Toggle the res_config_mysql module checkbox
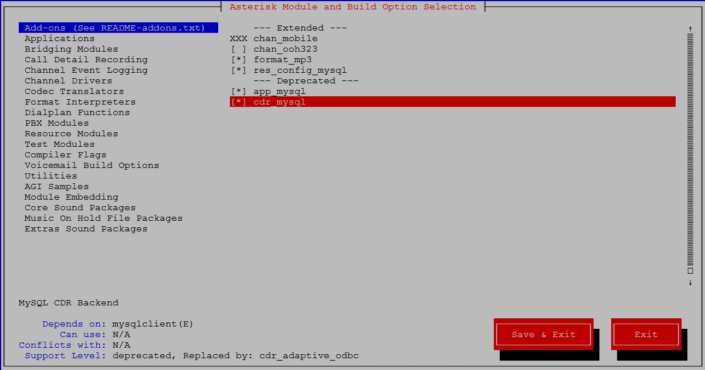This screenshot has width=705, height=370. (x=238, y=70)
